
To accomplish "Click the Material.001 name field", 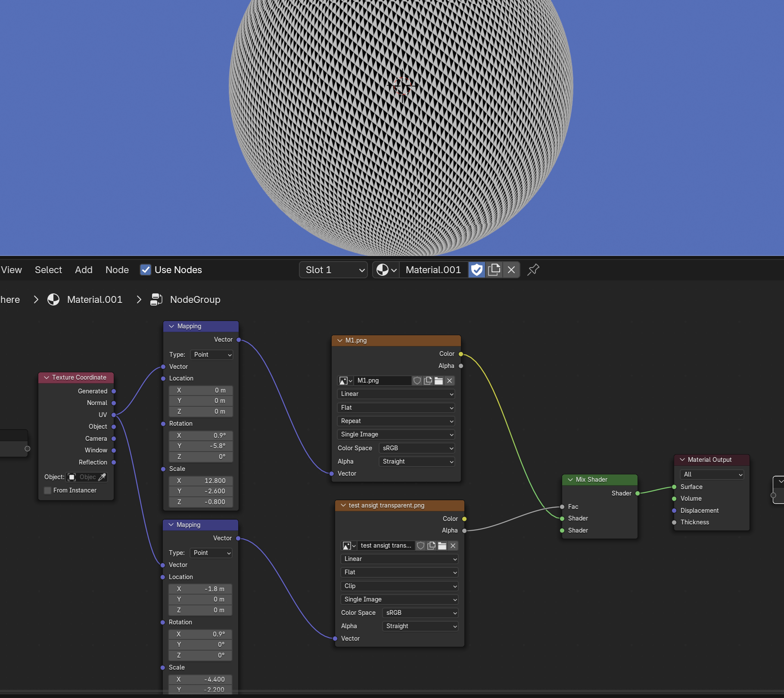I will [434, 270].
